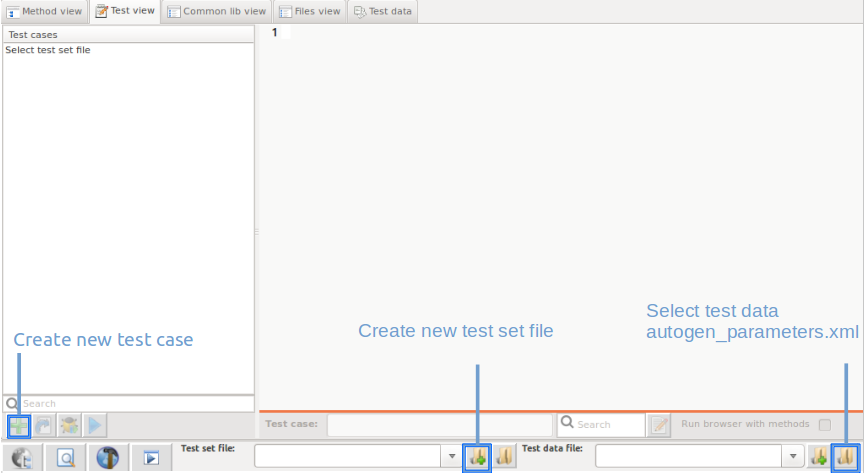Click the Test data file combo field
The height and width of the screenshot is (473, 864).
[689, 456]
